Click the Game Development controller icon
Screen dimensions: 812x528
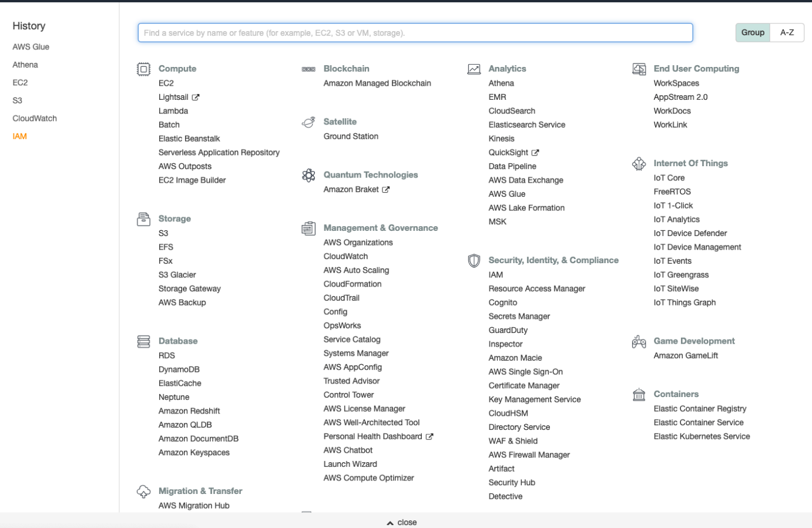[639, 341]
